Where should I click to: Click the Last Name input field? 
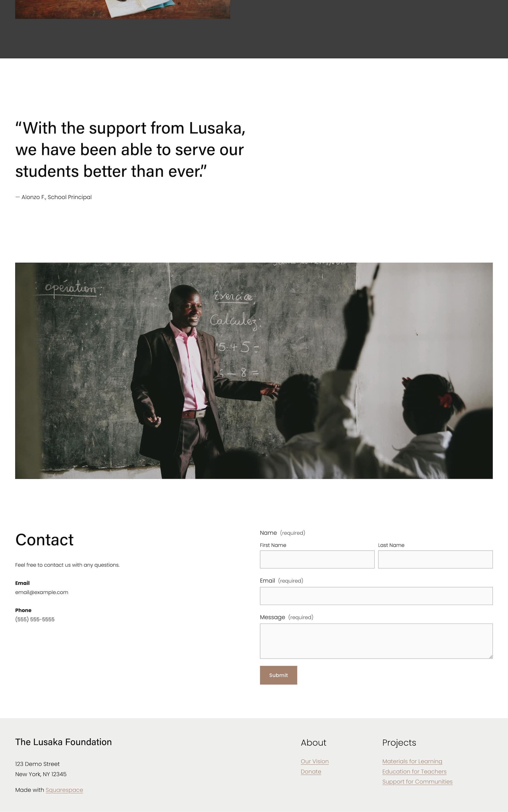(435, 559)
